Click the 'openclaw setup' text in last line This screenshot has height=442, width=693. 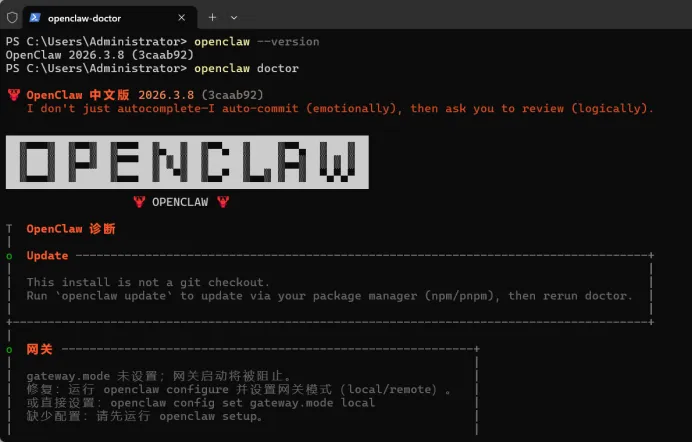[x=208, y=416]
